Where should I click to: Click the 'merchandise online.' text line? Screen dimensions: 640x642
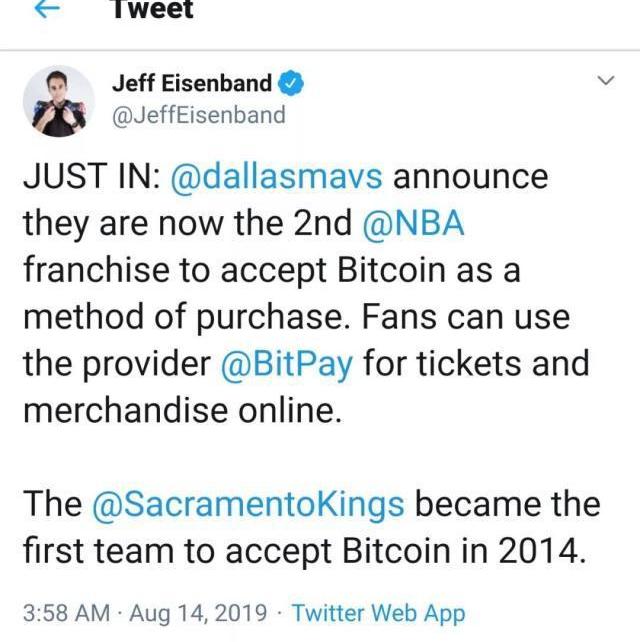pos(183,410)
